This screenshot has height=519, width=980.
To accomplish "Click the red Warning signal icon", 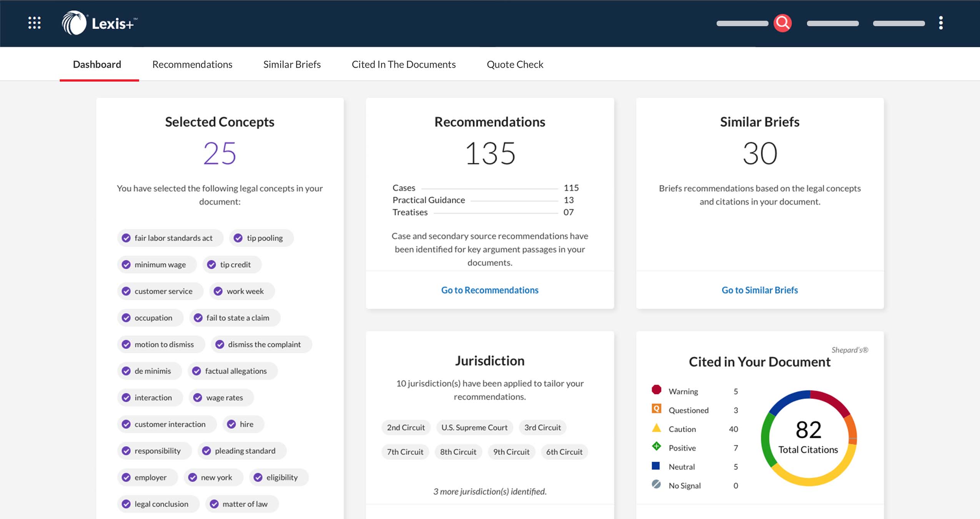I will (657, 390).
